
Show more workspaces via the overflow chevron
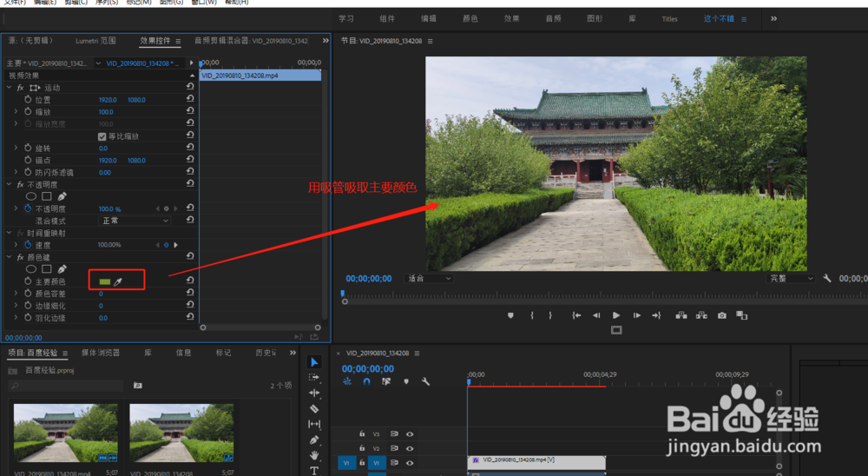pos(774,18)
